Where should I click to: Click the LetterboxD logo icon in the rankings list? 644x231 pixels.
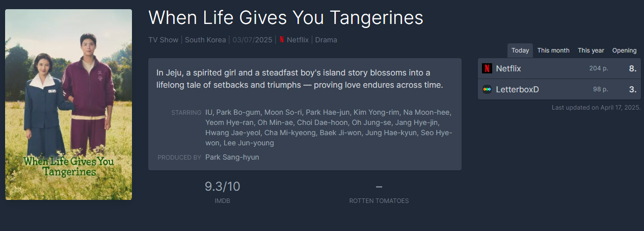487,89
